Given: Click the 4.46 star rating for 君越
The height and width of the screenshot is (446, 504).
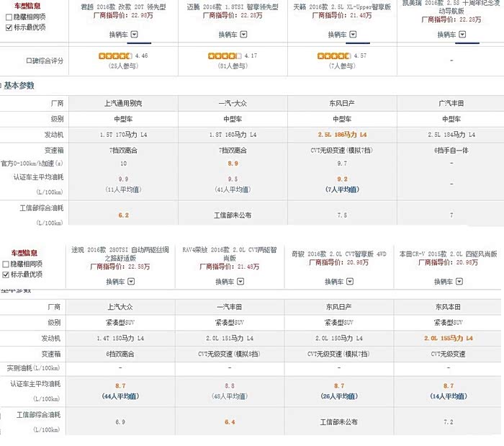Looking at the screenshot, I should click(115, 56).
